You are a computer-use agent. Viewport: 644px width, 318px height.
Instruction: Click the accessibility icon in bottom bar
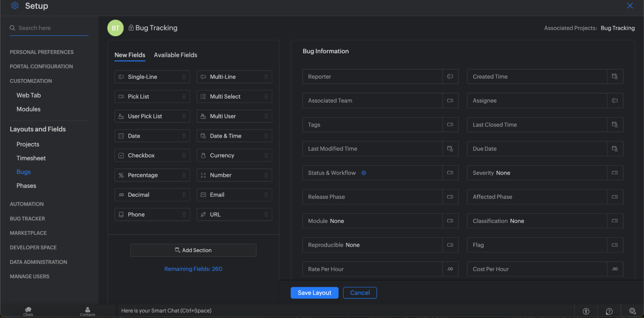click(x=586, y=311)
